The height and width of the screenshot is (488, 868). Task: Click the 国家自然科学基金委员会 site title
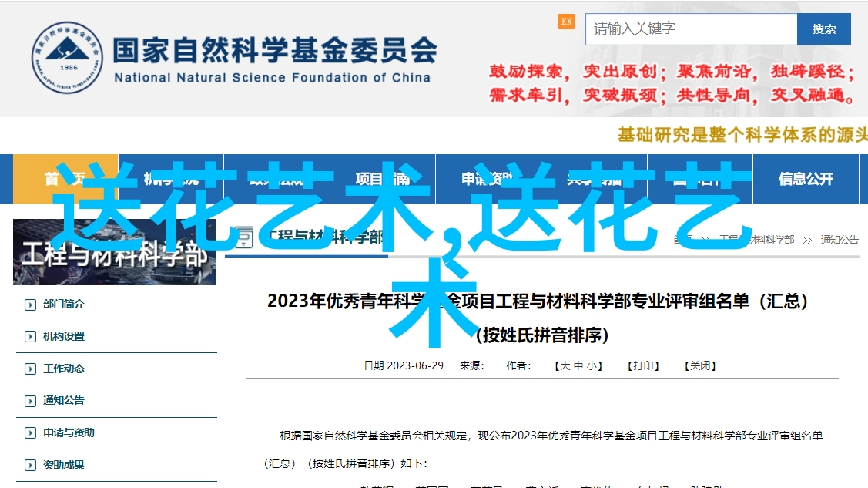(x=274, y=50)
